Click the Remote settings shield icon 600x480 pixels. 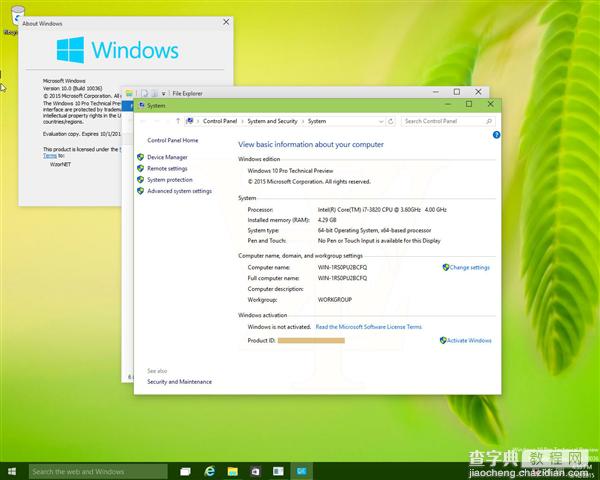pos(140,168)
